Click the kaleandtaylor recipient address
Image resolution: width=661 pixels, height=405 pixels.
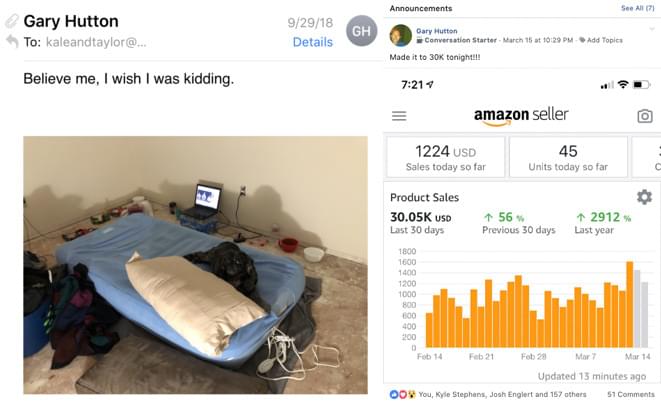[x=96, y=42]
